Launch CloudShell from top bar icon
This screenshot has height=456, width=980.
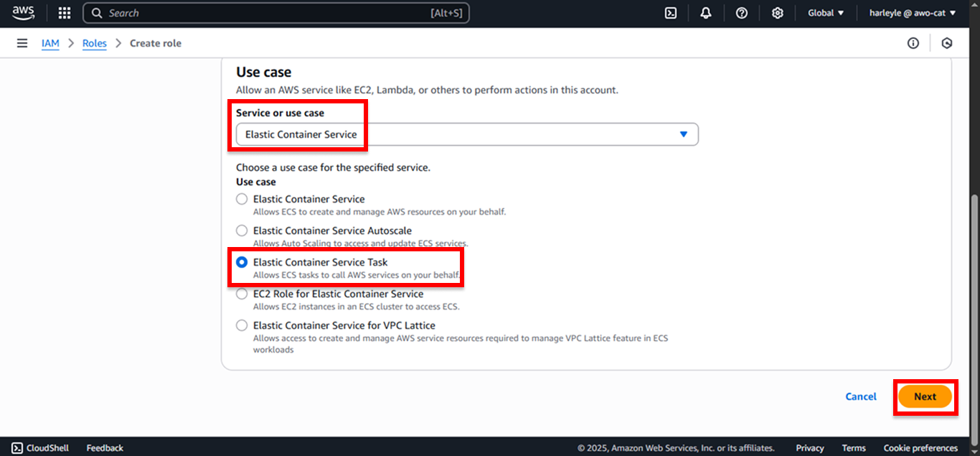671,13
